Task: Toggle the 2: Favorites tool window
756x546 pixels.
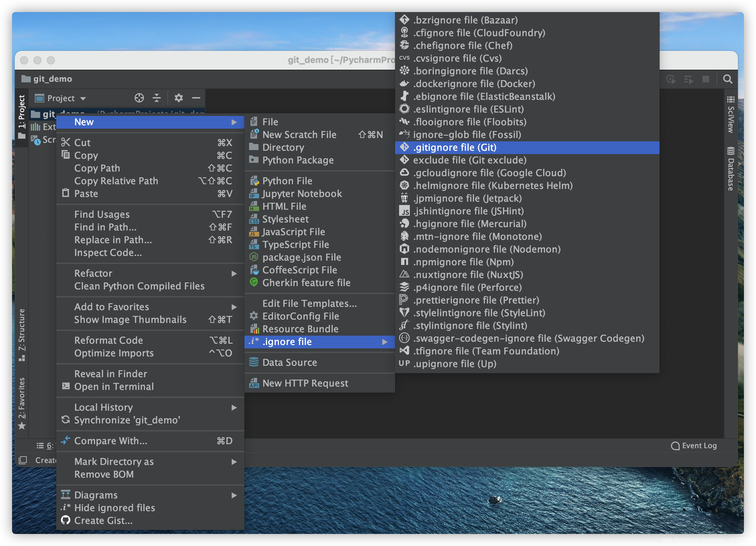Action: [x=22, y=403]
